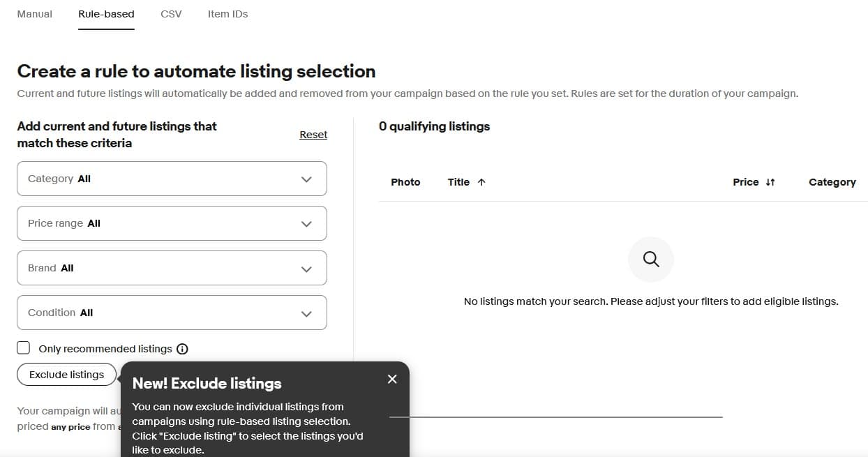Enable Only recommended listings checkbox
The height and width of the screenshot is (457, 868).
[x=24, y=347]
